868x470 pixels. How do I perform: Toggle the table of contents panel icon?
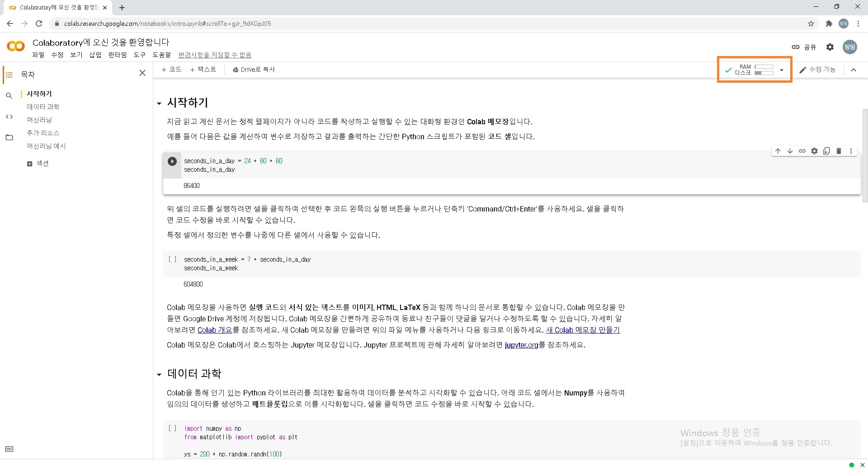point(9,75)
